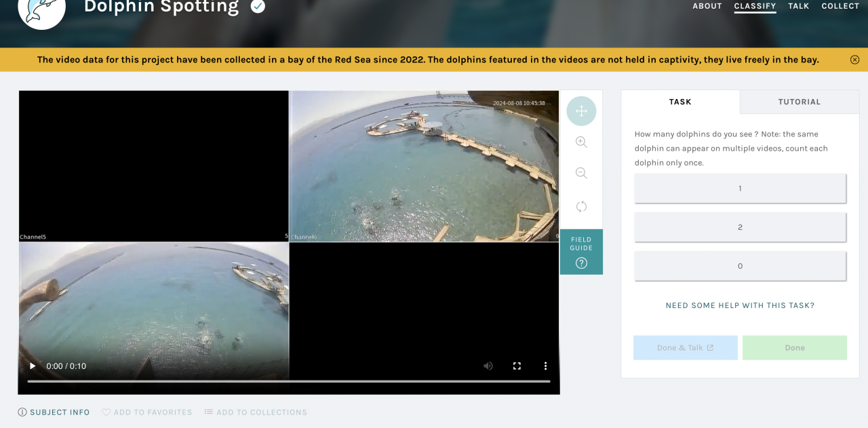This screenshot has height=428, width=868.
Task: Expand Subject Info details
Action: pyautogui.click(x=54, y=412)
